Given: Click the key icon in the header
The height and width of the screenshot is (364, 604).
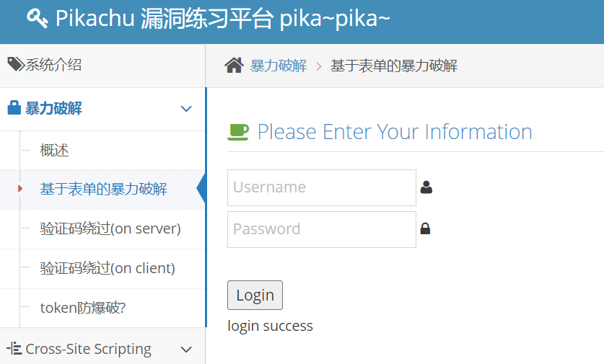Looking at the screenshot, I should pos(37,19).
